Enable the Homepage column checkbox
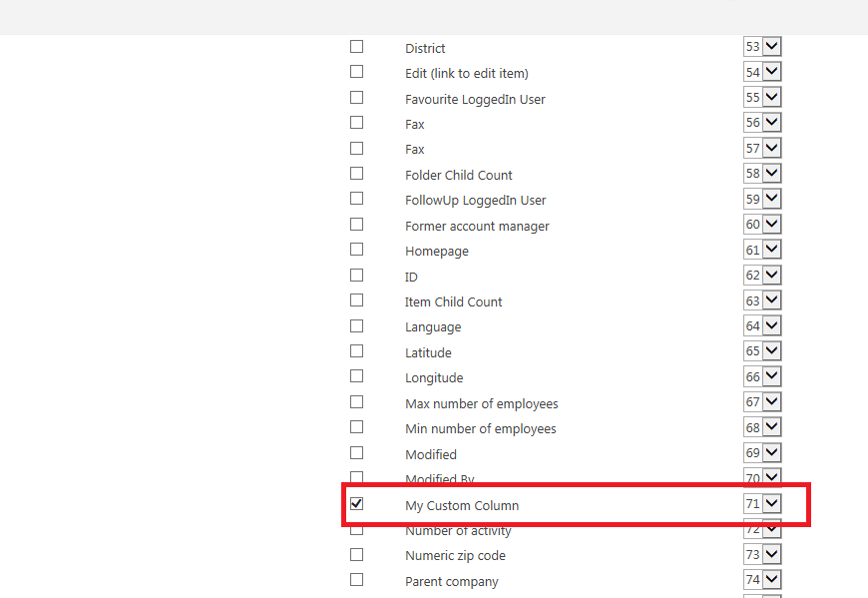This screenshot has width=868, height=598. [356, 250]
